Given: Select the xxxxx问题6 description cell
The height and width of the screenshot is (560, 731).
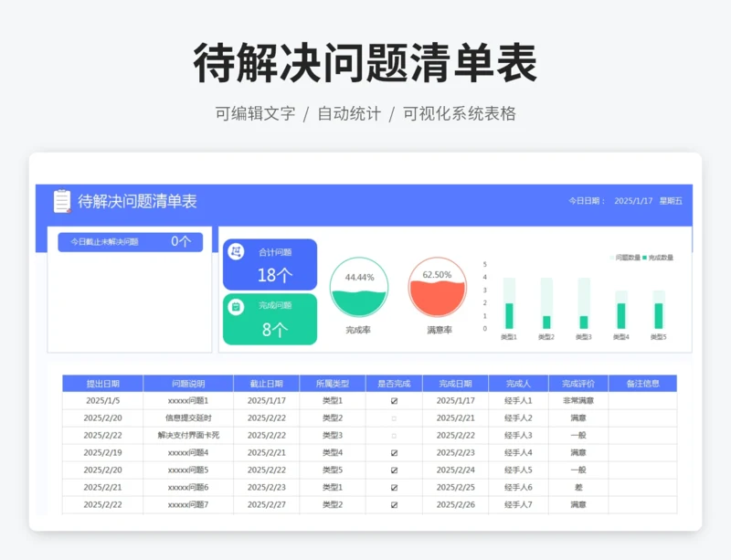Looking at the screenshot, I should [188, 487].
